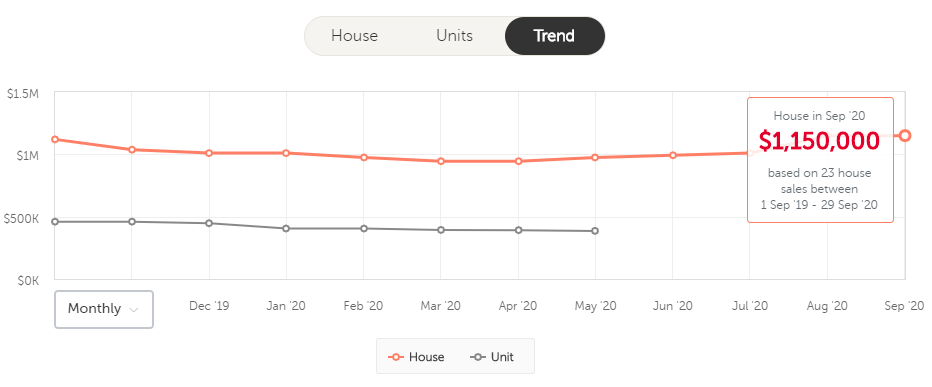Select the House data point for Feb '20
The height and width of the screenshot is (387, 932).
click(x=364, y=158)
